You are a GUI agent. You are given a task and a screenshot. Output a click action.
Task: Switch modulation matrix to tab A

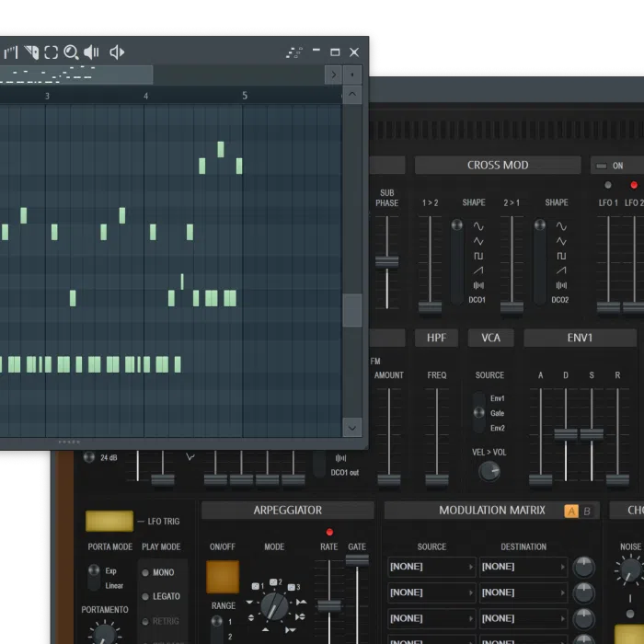pos(571,511)
